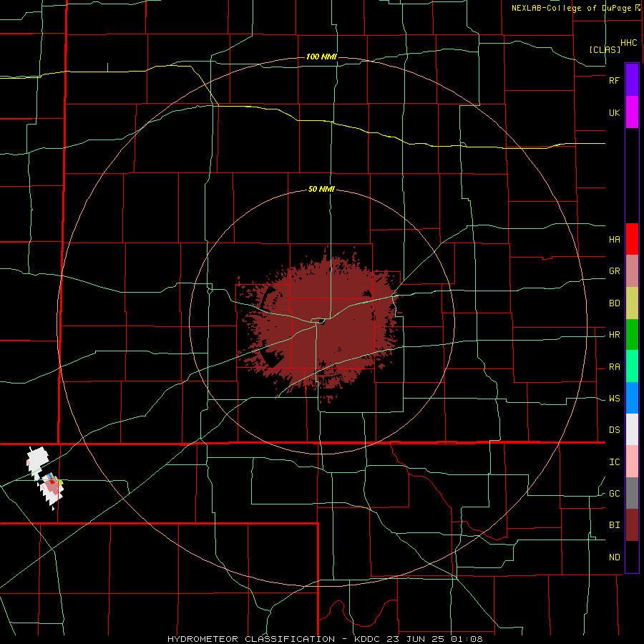Viewport: 644px width, 644px height.
Task: Click the WS legend label
Action: point(615,399)
